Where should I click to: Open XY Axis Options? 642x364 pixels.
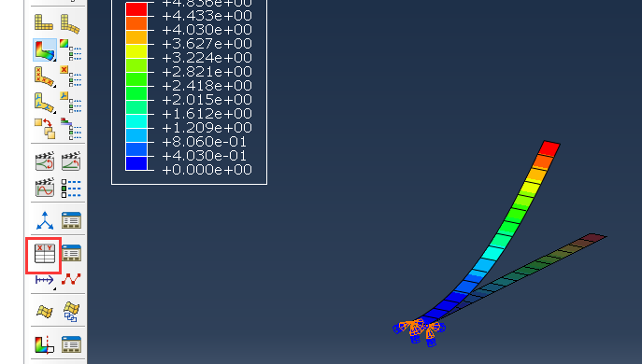point(44,280)
